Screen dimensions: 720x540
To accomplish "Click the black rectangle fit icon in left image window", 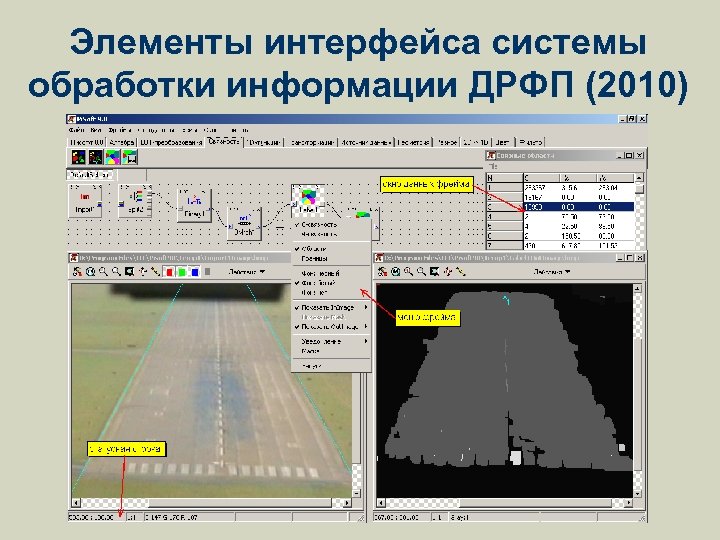I will [x=129, y=272].
